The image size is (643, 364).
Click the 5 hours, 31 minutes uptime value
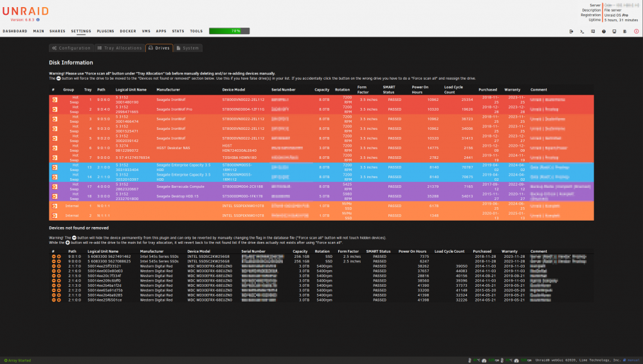tap(621, 20)
